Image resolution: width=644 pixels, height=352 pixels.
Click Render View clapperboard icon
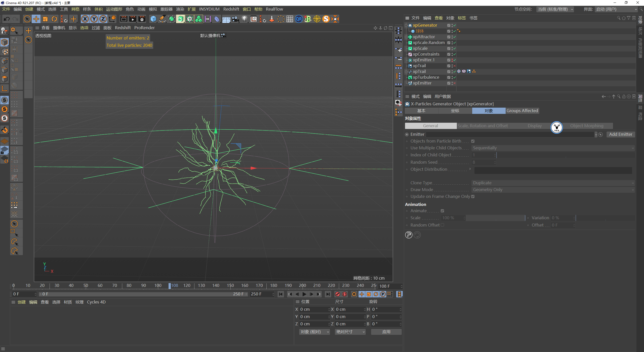[124, 19]
